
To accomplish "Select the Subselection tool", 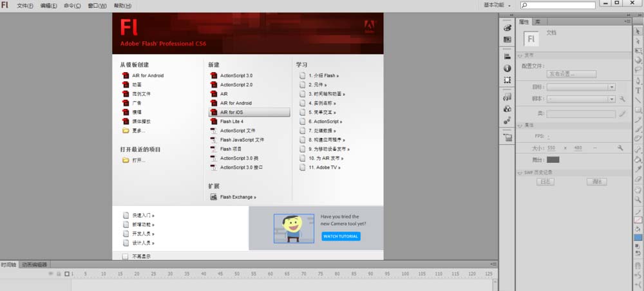I will coord(638,41).
